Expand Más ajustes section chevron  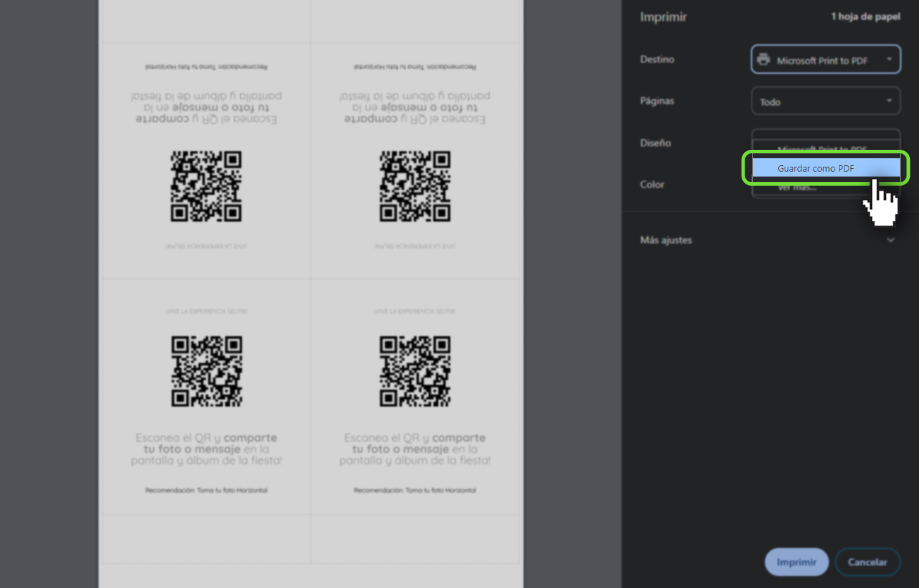coord(891,240)
